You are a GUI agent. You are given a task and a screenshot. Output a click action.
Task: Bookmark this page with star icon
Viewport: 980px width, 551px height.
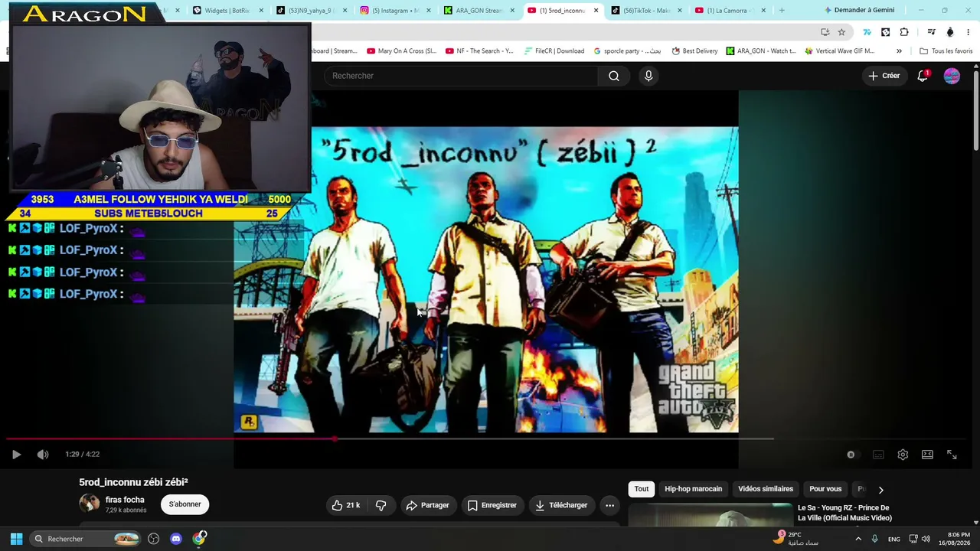pyautogui.click(x=841, y=32)
